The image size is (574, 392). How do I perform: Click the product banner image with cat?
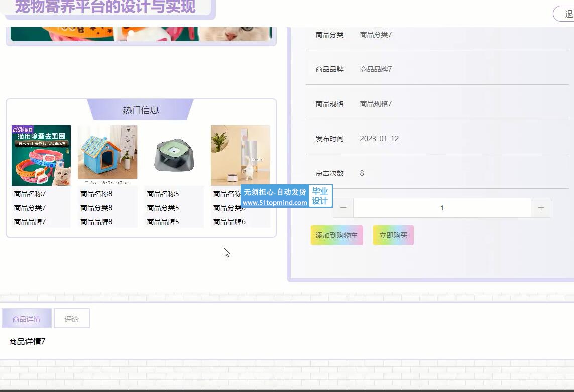tap(141, 34)
